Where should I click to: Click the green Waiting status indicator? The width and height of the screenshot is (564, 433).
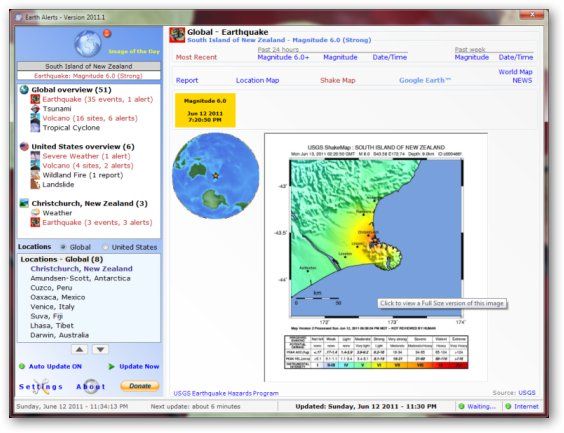tap(461, 406)
